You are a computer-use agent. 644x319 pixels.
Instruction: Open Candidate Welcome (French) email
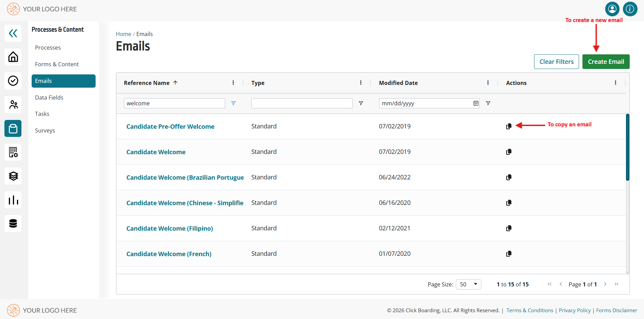tap(169, 254)
